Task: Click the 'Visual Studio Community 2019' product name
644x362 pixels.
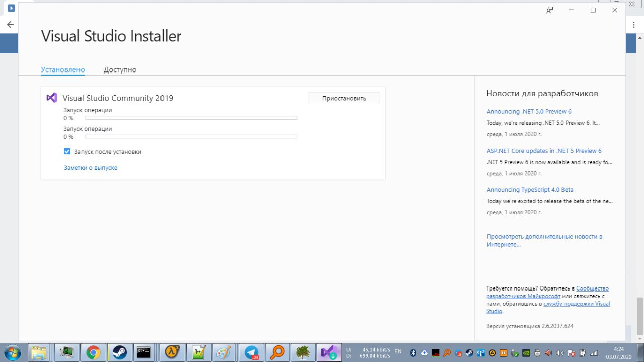Action: point(118,98)
